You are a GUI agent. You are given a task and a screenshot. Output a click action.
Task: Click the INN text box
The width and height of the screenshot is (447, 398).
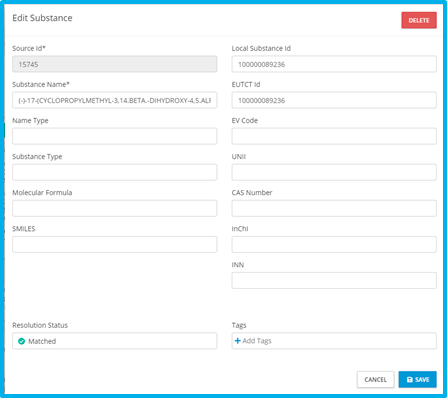click(x=334, y=280)
